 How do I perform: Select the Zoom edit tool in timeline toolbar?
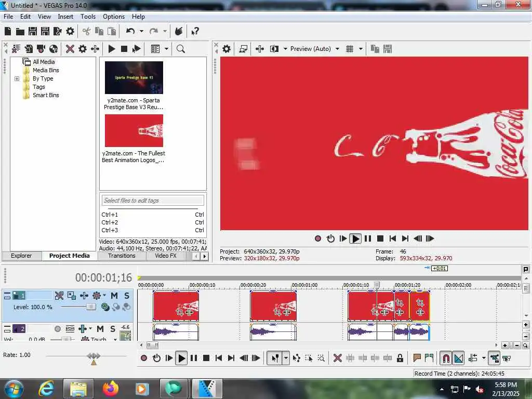point(321,358)
